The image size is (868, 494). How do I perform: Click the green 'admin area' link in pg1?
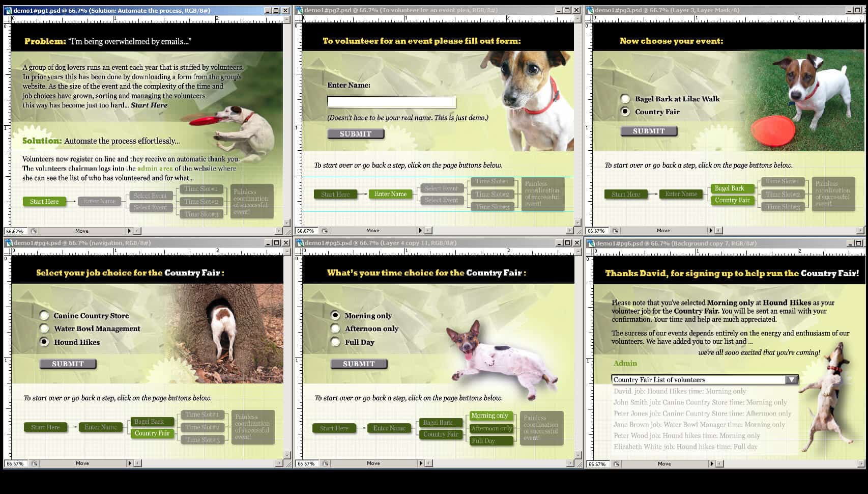pos(155,169)
